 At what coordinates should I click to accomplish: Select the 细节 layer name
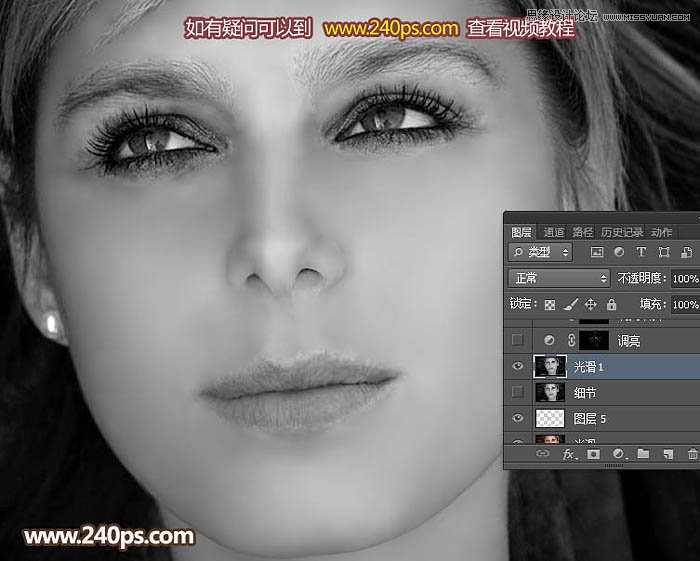[585, 393]
